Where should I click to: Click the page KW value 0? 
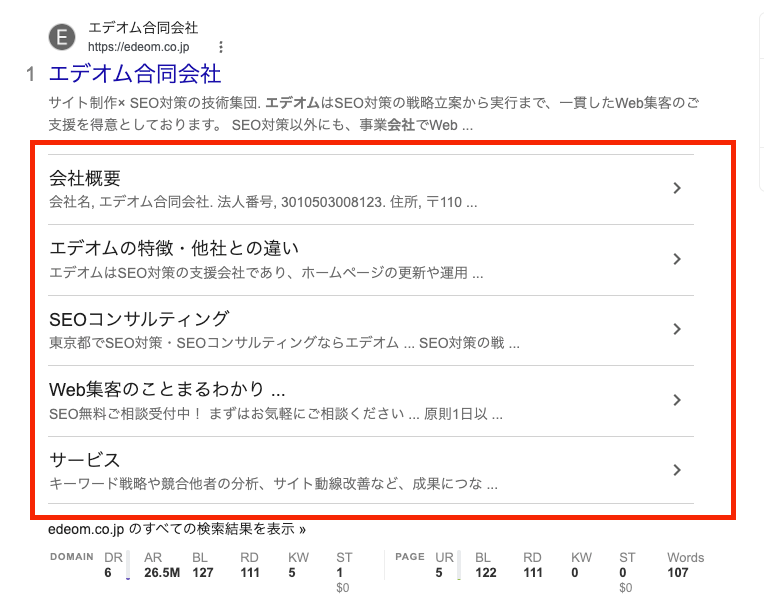pos(575,573)
